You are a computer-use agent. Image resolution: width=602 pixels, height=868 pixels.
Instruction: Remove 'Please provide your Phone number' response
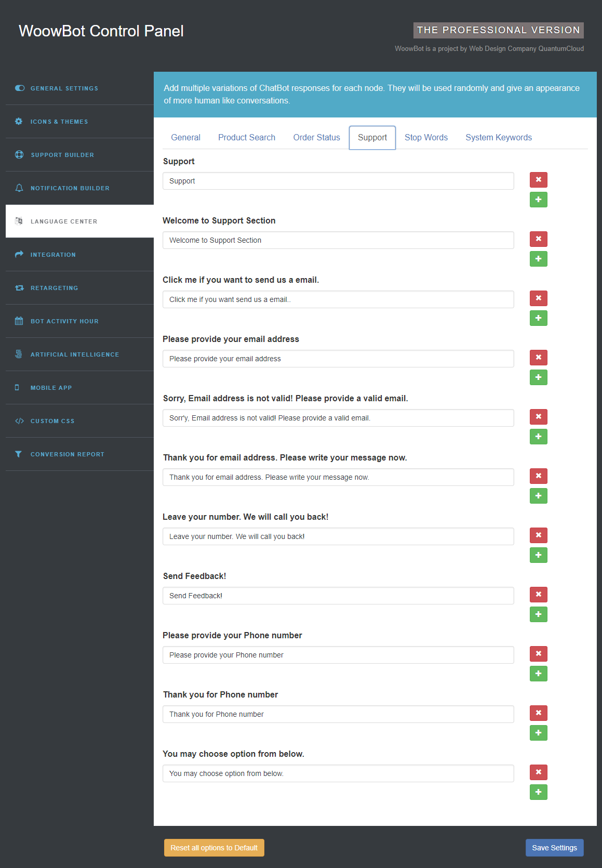click(x=539, y=653)
